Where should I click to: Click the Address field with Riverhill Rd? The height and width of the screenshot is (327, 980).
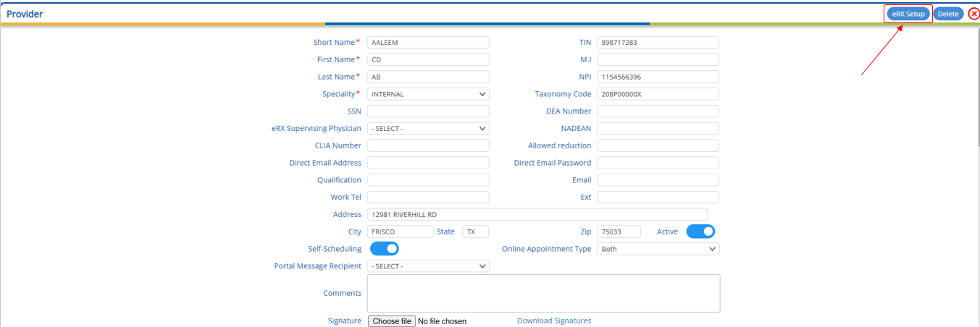[537, 214]
